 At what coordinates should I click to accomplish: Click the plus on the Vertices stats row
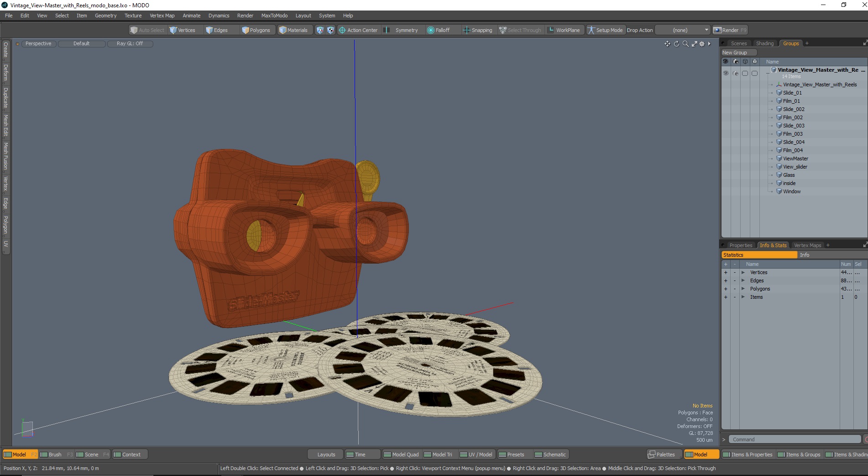(x=726, y=273)
